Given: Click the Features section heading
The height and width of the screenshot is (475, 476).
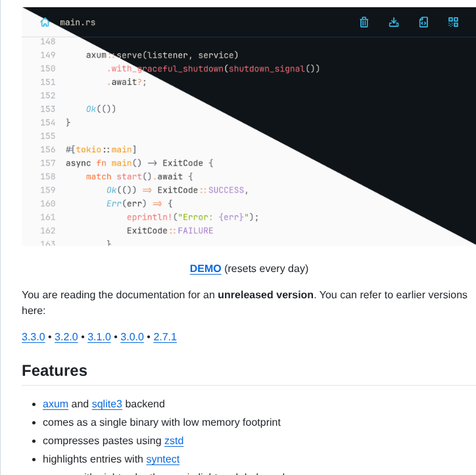Looking at the screenshot, I should (x=55, y=371).
